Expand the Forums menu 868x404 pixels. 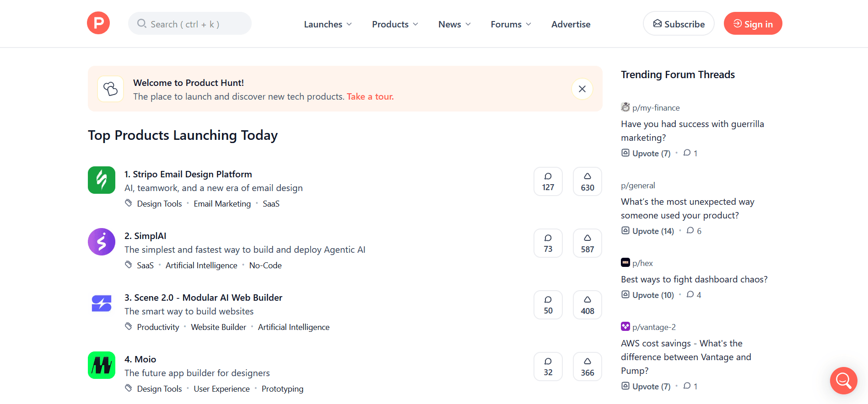[511, 24]
